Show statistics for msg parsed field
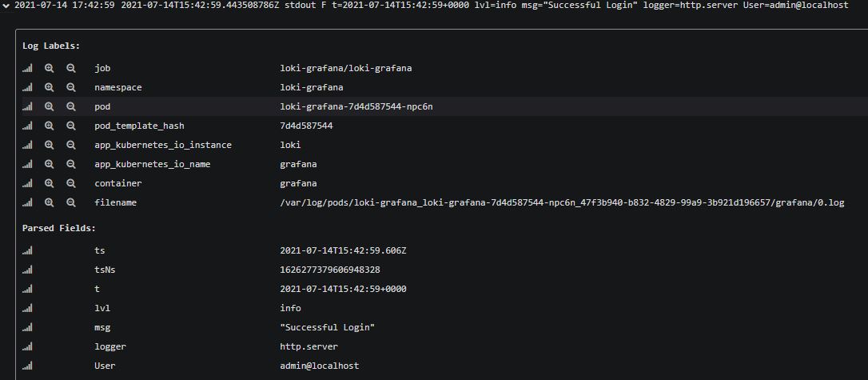This screenshot has width=868, height=380. tap(27, 328)
